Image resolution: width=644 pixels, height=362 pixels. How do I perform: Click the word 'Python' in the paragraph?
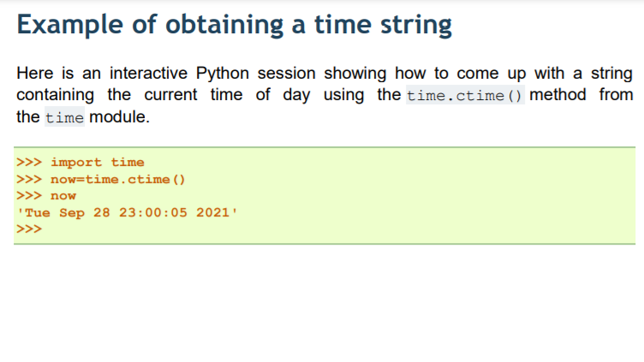(x=222, y=74)
